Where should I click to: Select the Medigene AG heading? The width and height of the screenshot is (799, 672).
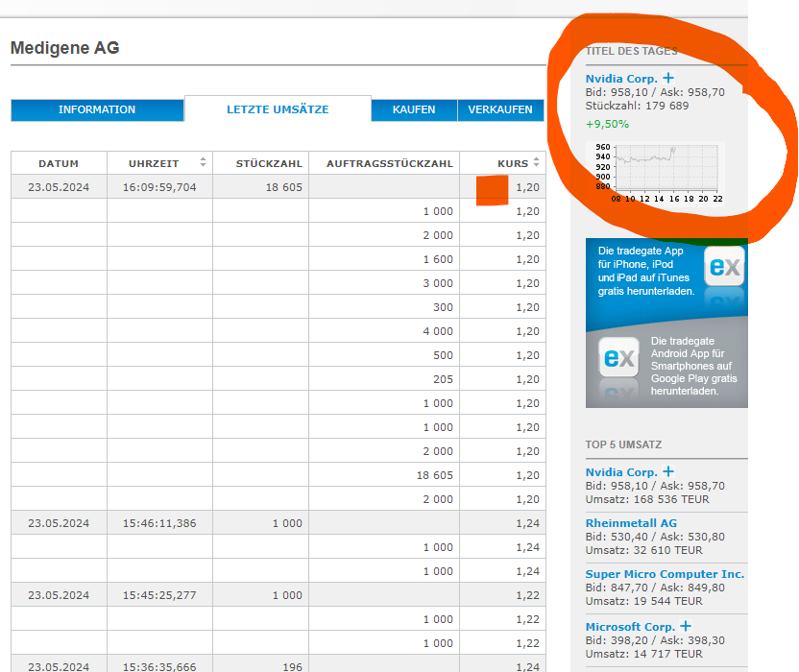click(64, 48)
